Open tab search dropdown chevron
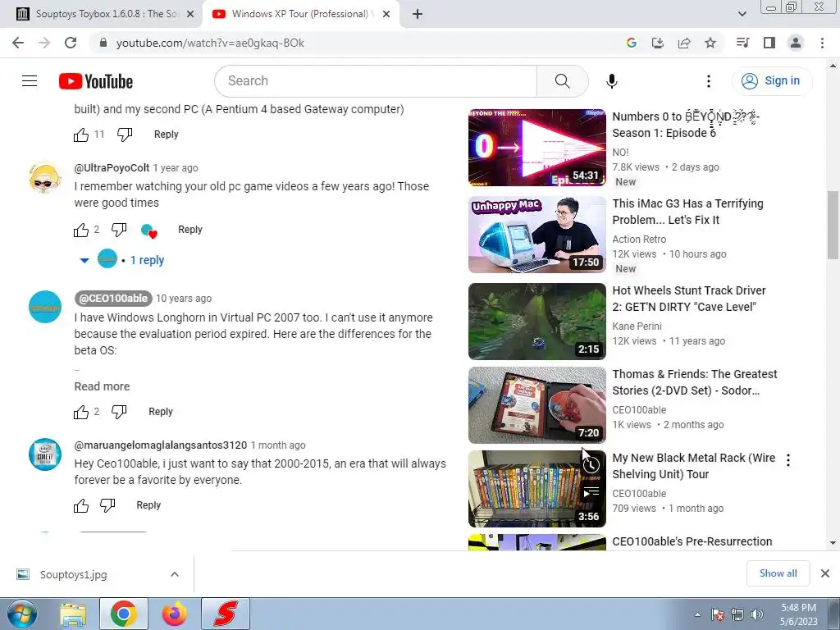The image size is (840, 630). 742,15
